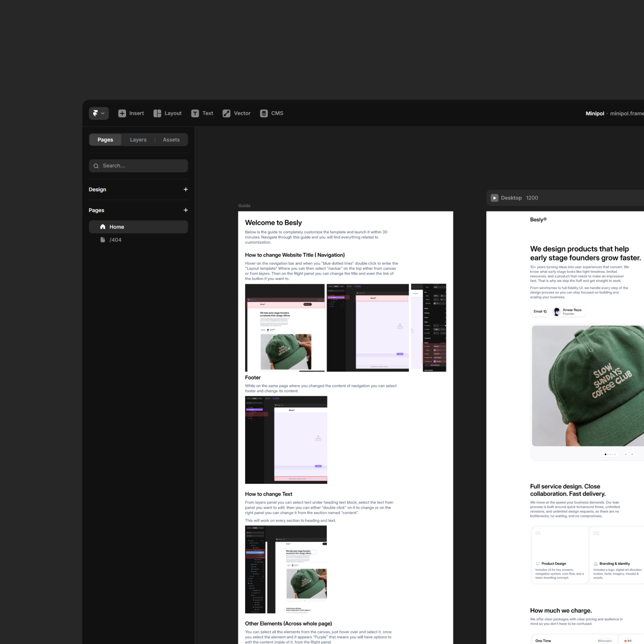
Task: Open the CMS database icon
Action: pos(264,113)
